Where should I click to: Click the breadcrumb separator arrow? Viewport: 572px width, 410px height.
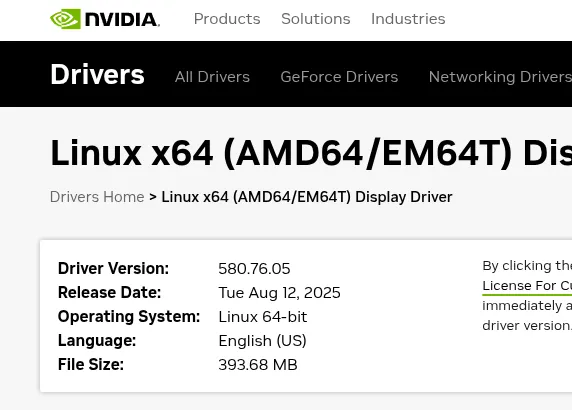[x=153, y=197]
